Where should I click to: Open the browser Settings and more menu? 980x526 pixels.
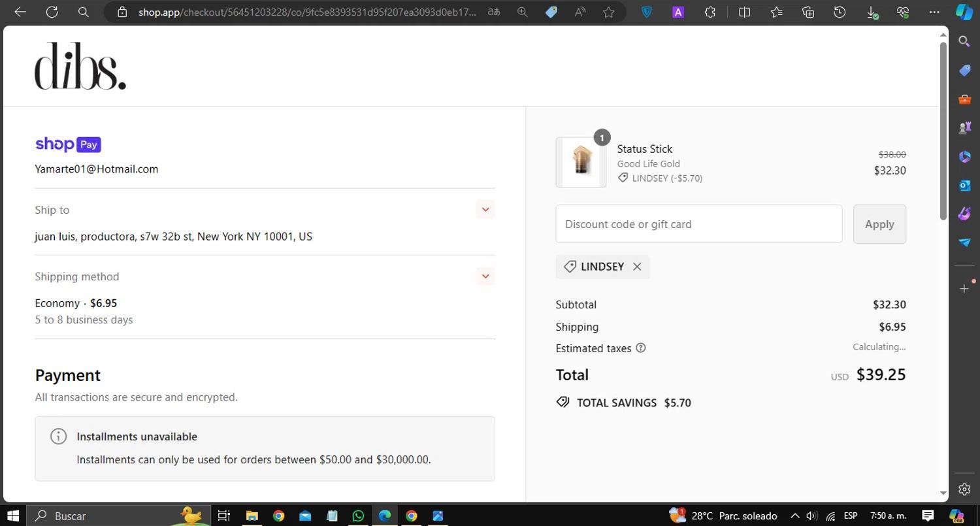coord(935,12)
